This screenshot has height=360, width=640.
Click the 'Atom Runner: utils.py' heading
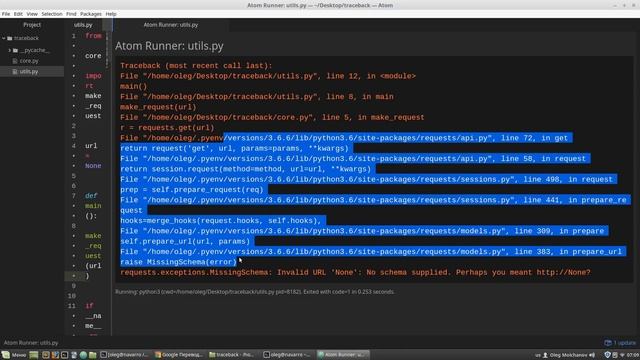point(169,46)
